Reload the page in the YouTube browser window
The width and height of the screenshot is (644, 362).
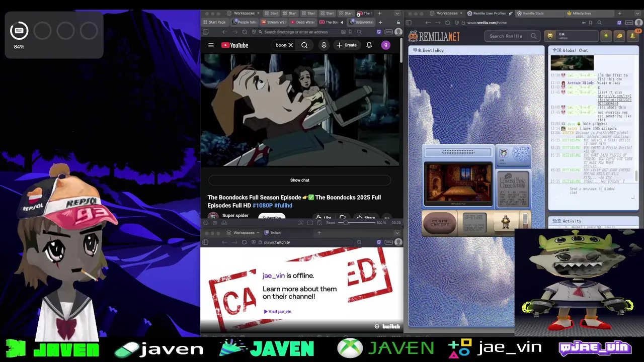click(x=245, y=32)
